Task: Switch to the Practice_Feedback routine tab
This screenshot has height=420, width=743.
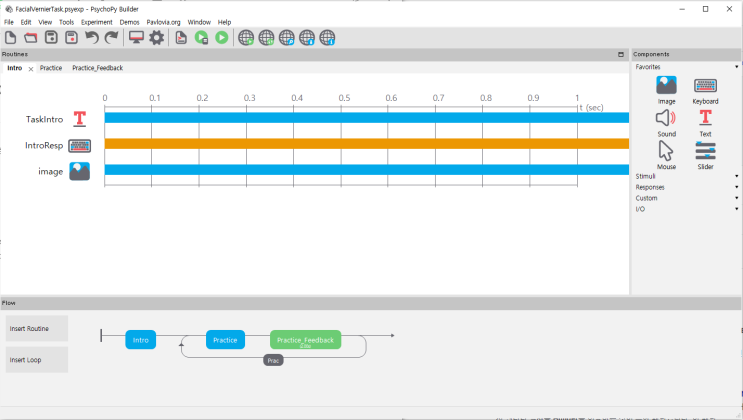Action: click(x=98, y=68)
